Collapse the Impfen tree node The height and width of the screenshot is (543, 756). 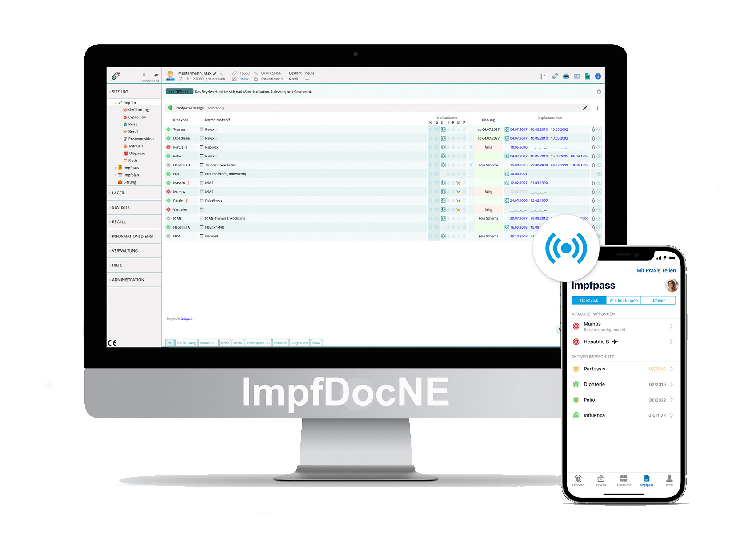tap(116, 103)
